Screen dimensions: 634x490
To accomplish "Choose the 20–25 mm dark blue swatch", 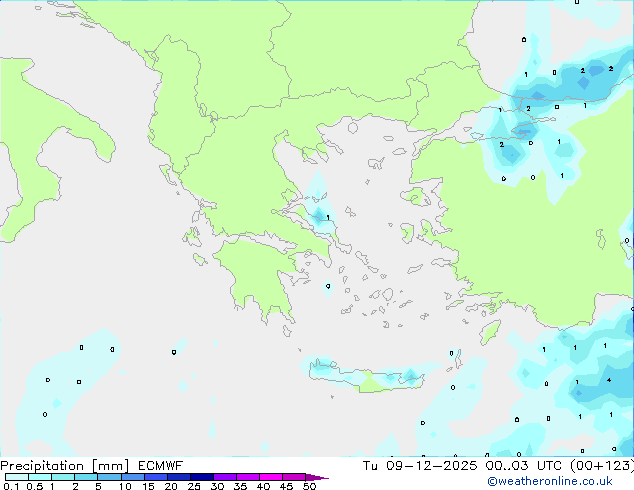I will [x=178, y=477].
